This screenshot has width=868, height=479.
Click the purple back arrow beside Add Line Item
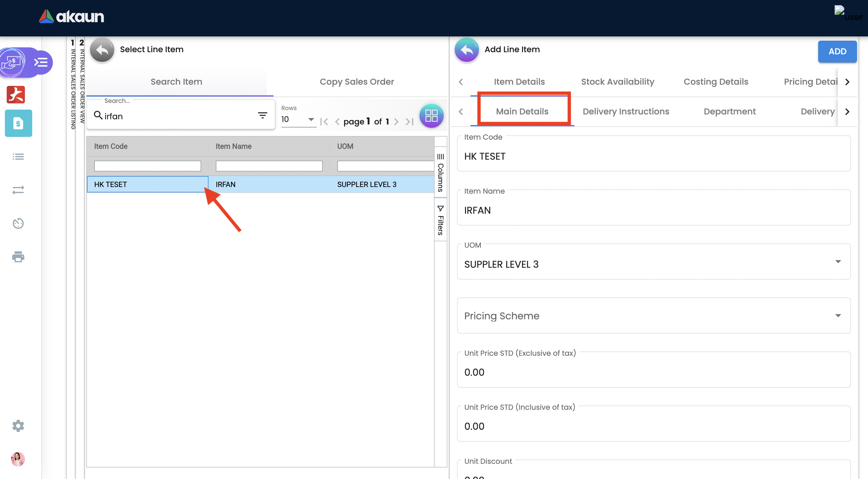(x=466, y=50)
